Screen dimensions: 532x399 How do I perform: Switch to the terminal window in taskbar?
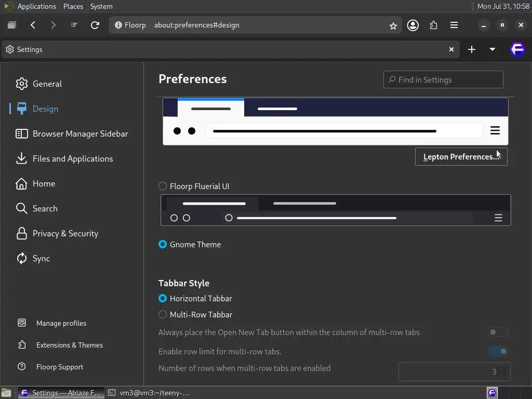pyautogui.click(x=149, y=393)
